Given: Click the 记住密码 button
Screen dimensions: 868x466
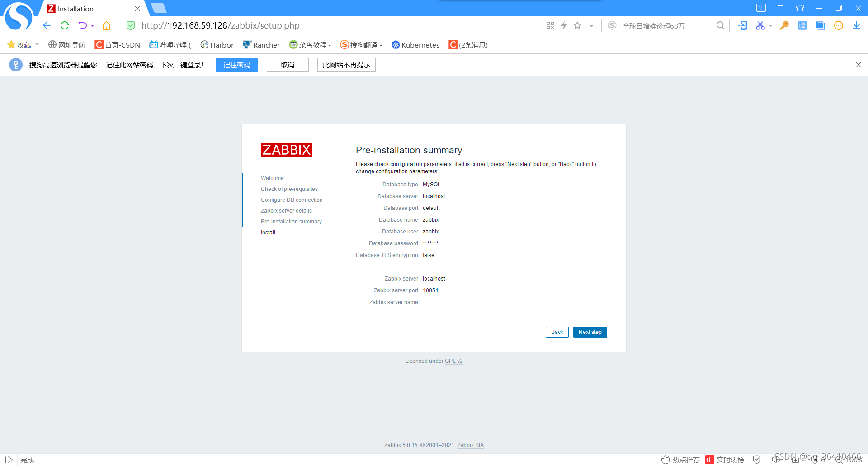Looking at the screenshot, I should coord(237,65).
